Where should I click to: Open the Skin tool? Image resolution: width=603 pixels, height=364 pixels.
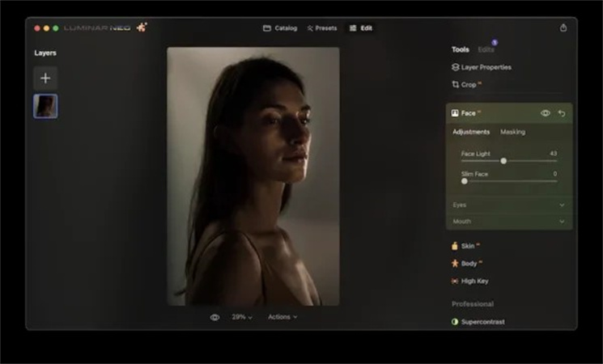pos(465,246)
